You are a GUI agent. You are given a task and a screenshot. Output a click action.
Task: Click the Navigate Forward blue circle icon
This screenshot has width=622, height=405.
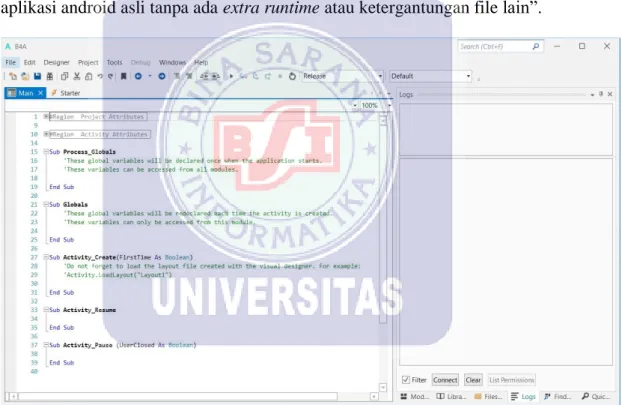point(162,76)
